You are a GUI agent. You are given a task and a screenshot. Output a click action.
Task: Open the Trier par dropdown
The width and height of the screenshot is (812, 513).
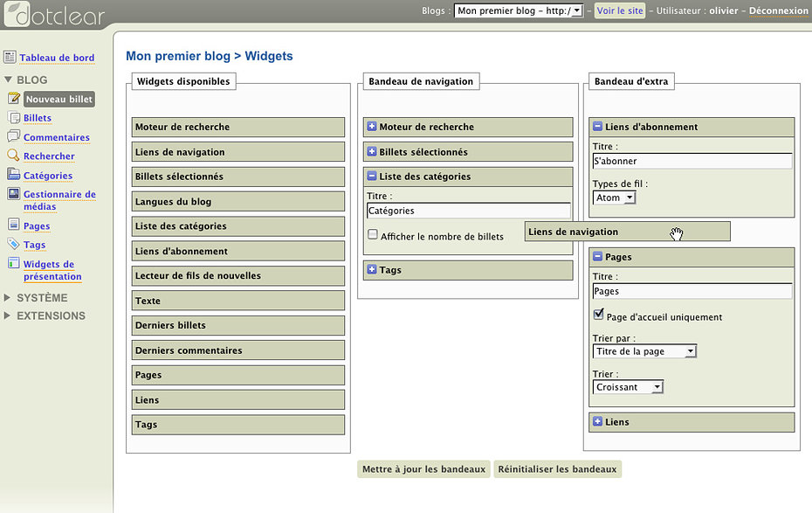[x=644, y=351]
